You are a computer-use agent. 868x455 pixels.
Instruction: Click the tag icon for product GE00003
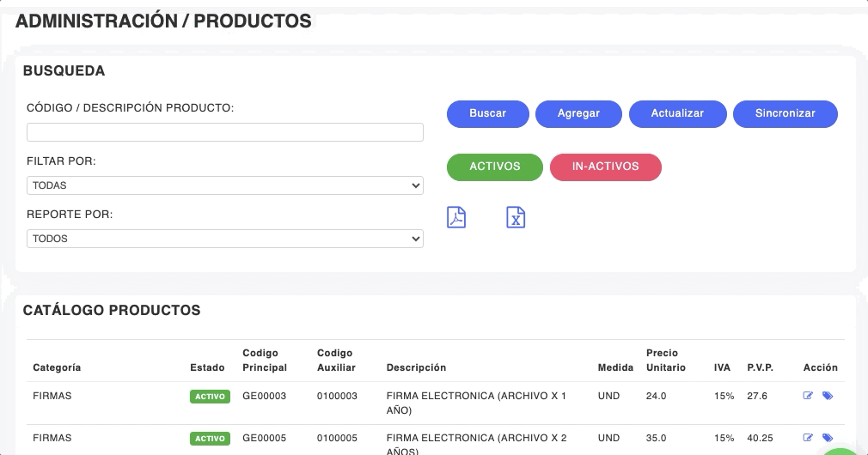coord(828,396)
